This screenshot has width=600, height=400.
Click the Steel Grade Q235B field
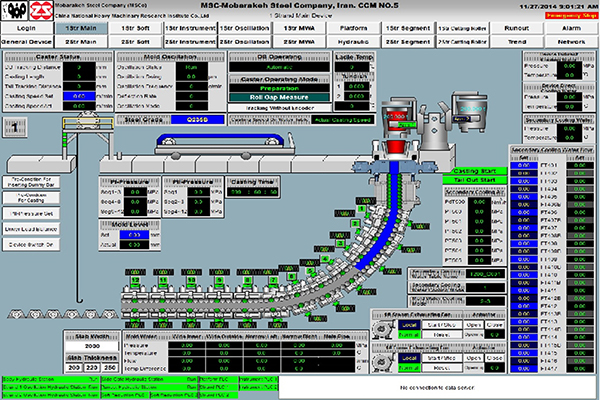click(x=197, y=120)
